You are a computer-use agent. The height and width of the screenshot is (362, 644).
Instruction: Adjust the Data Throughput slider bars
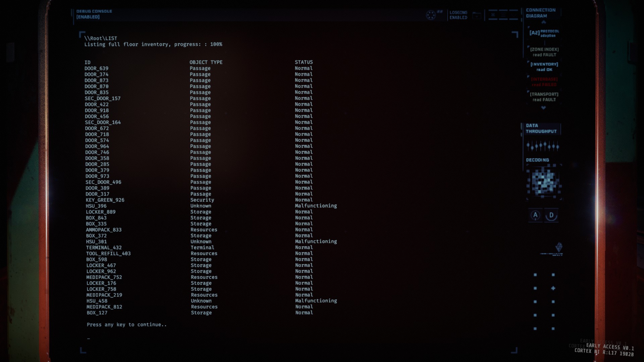(542, 146)
